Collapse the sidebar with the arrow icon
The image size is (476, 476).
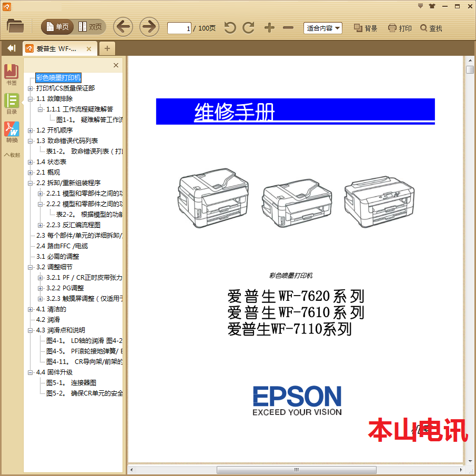click(x=11, y=48)
